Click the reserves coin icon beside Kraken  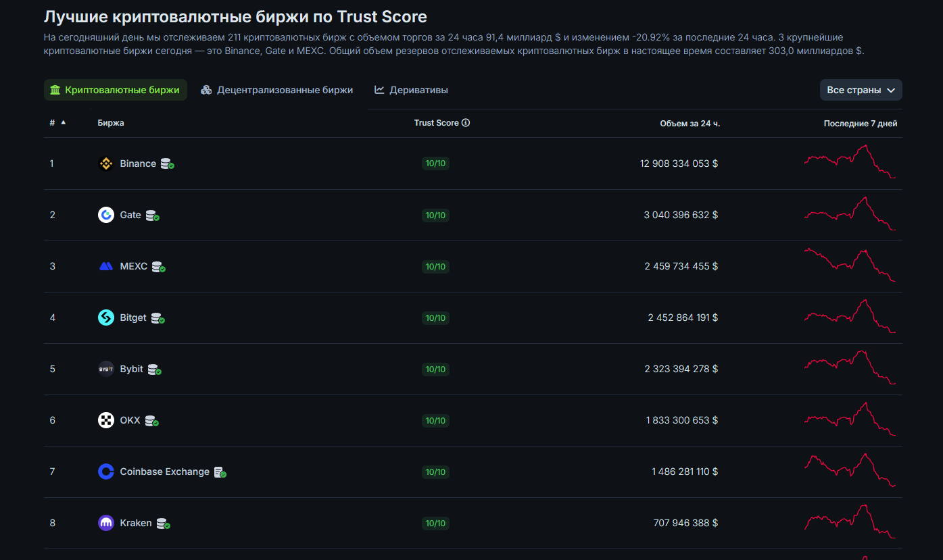[x=164, y=524]
